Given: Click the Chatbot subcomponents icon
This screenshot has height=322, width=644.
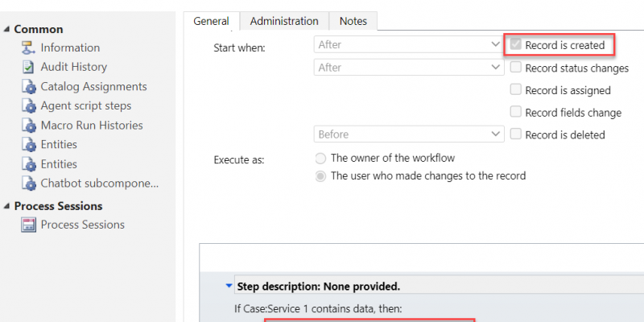Looking at the screenshot, I should [x=29, y=184].
